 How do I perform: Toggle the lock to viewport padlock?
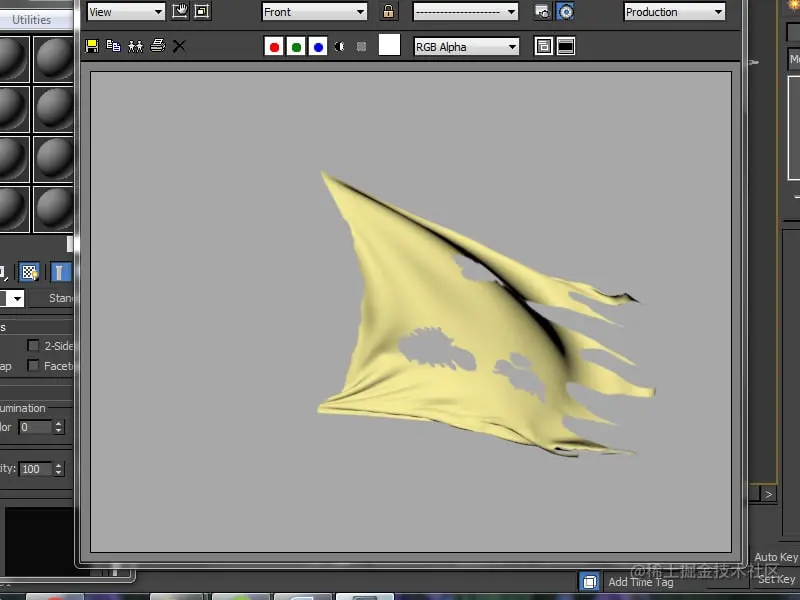tap(388, 11)
